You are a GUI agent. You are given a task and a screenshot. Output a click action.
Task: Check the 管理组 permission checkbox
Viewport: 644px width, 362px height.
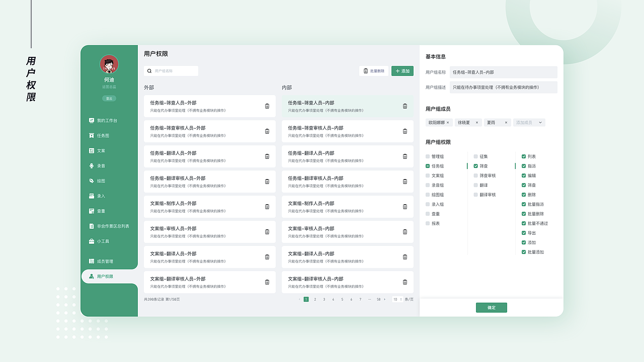click(428, 157)
